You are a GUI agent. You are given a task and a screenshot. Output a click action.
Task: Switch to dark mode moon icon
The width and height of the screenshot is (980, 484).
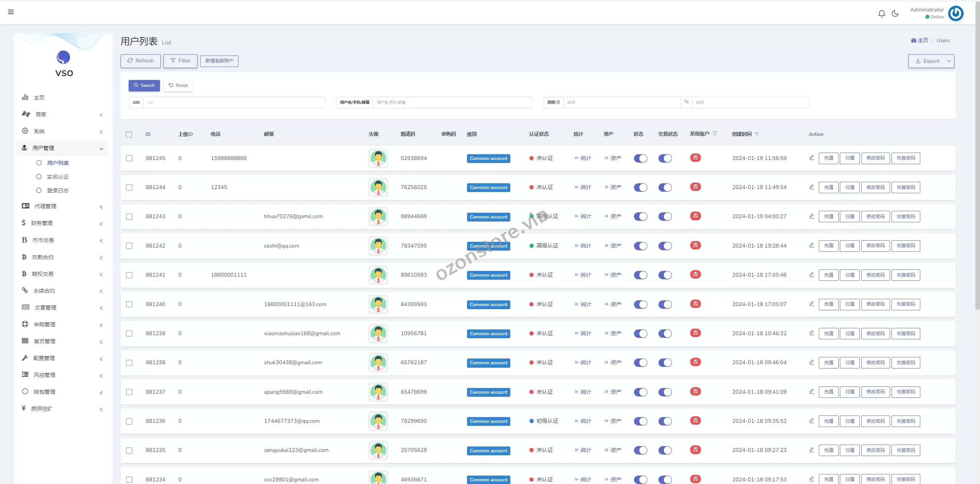click(895, 14)
